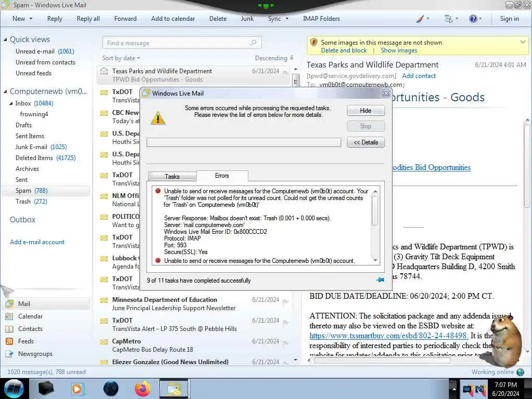Collapse the Computernewb account tree
The width and height of the screenshot is (532, 399).
pos(5,91)
